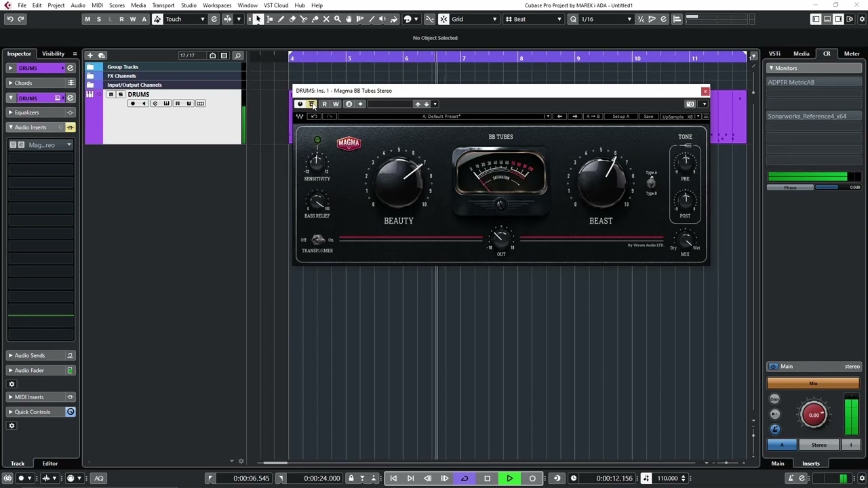Select the Erase tool

292,19
